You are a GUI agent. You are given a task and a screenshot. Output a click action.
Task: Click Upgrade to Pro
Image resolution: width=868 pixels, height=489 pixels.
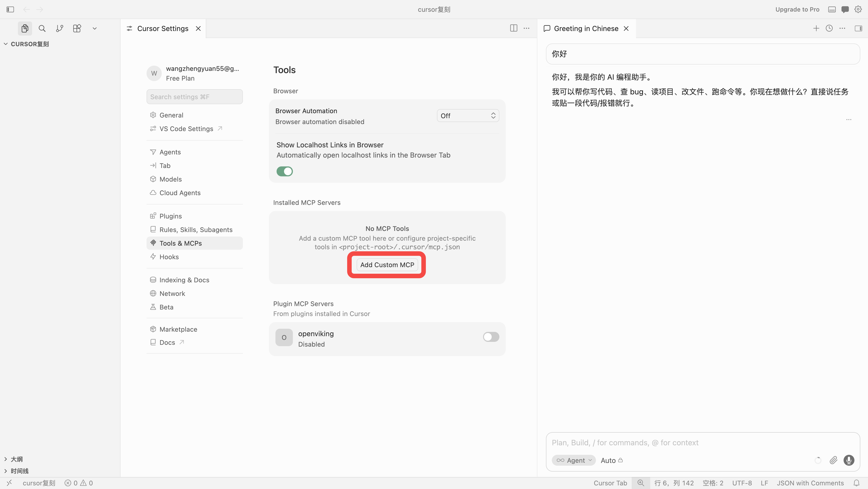click(x=797, y=10)
